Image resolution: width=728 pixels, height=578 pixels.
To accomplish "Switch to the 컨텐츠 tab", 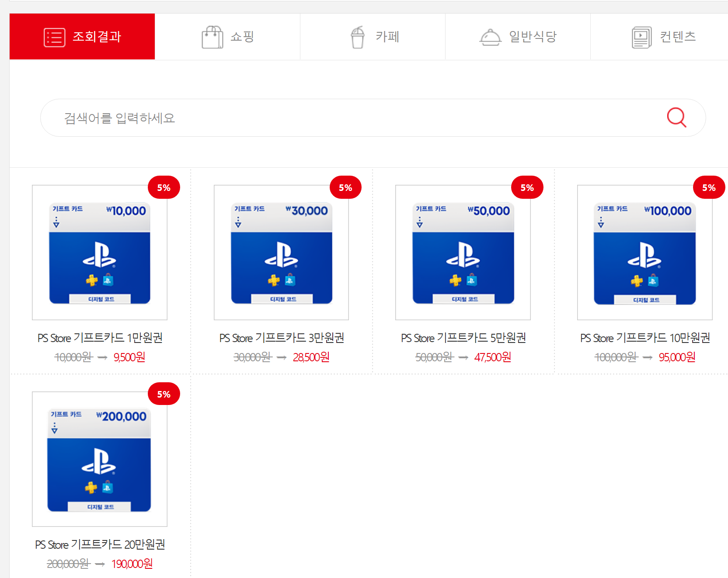I will [659, 36].
